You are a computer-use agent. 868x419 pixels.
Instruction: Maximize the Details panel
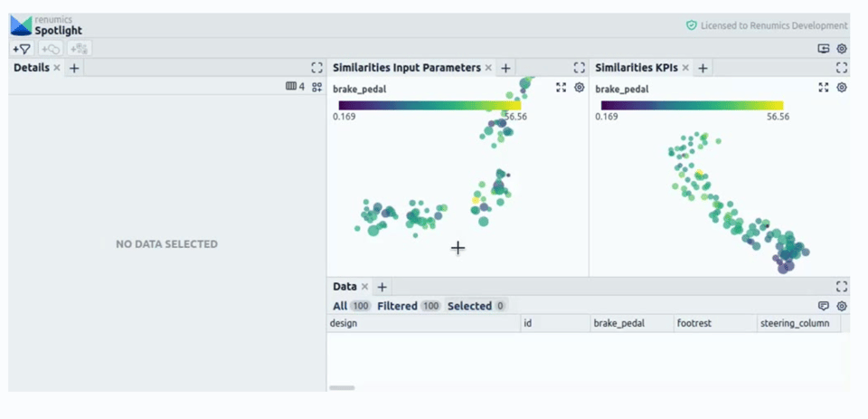point(316,68)
